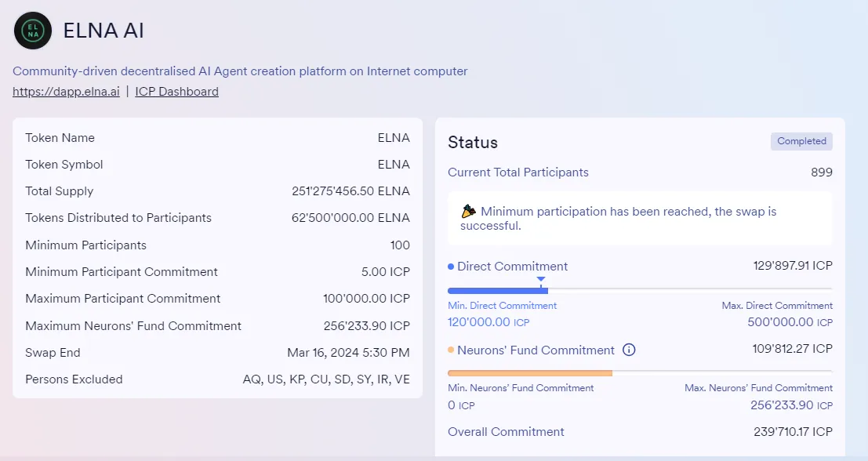Open the ICP Dashboard link
Screen dimensions: 868x461
(x=176, y=92)
